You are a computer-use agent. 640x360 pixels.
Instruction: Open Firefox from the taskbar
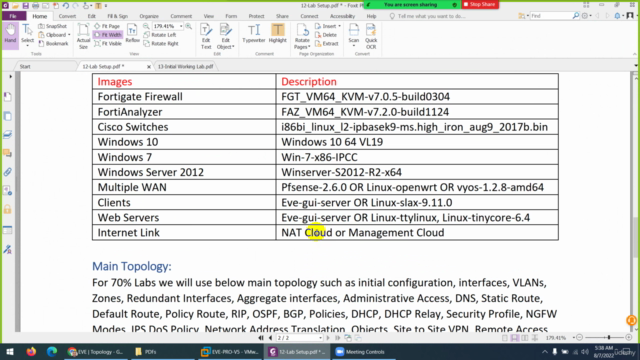31,352
